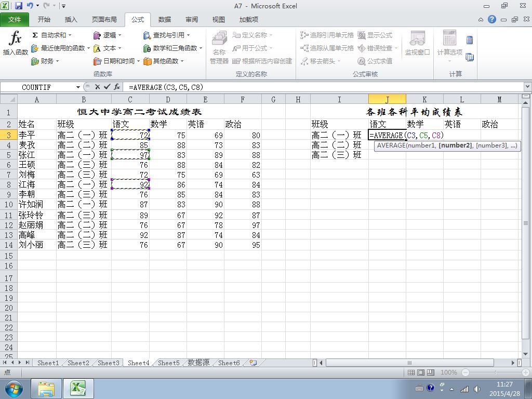Screen dimensions: 532x399
Task: Open the AutoSum (自动求和) function
Action: point(52,35)
